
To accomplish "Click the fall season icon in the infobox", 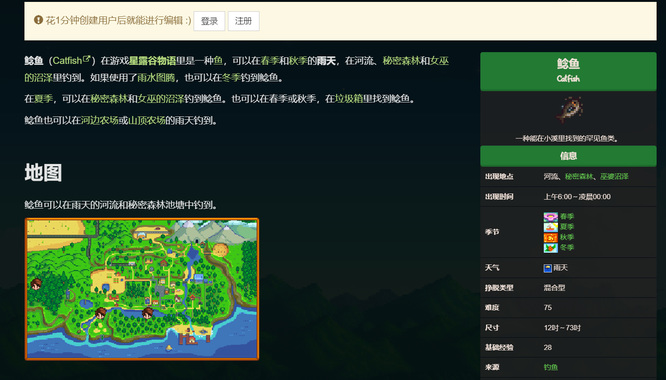I will [x=550, y=237].
